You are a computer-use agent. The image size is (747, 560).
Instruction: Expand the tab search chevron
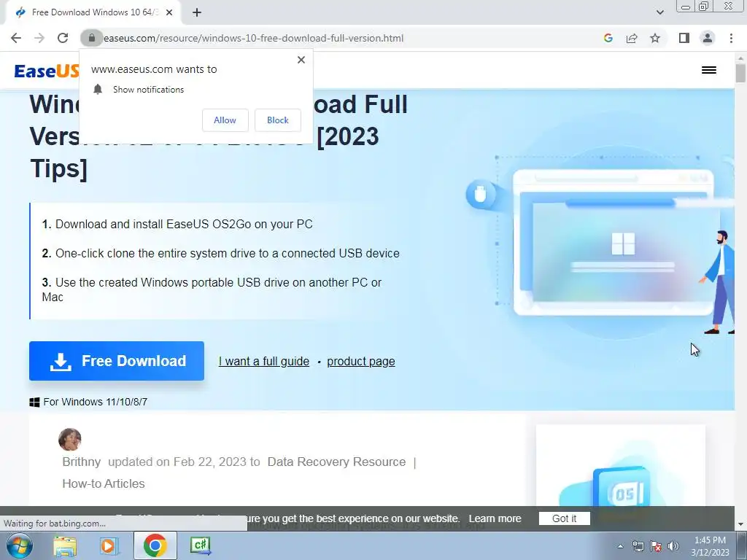[x=659, y=12]
